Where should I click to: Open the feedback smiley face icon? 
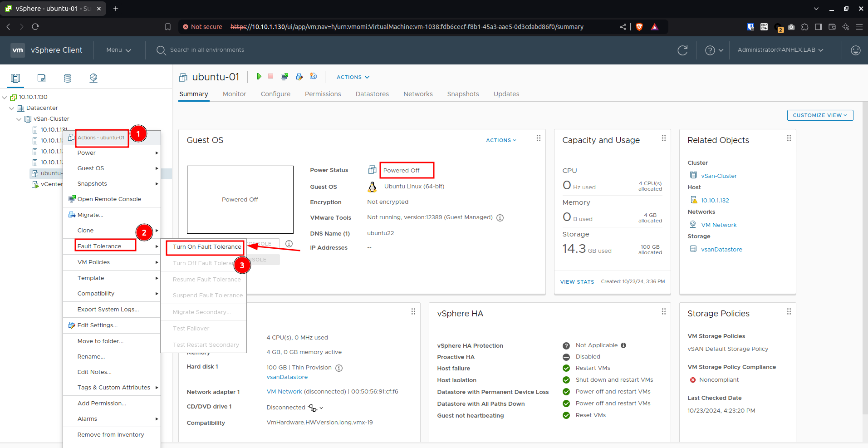coord(856,50)
